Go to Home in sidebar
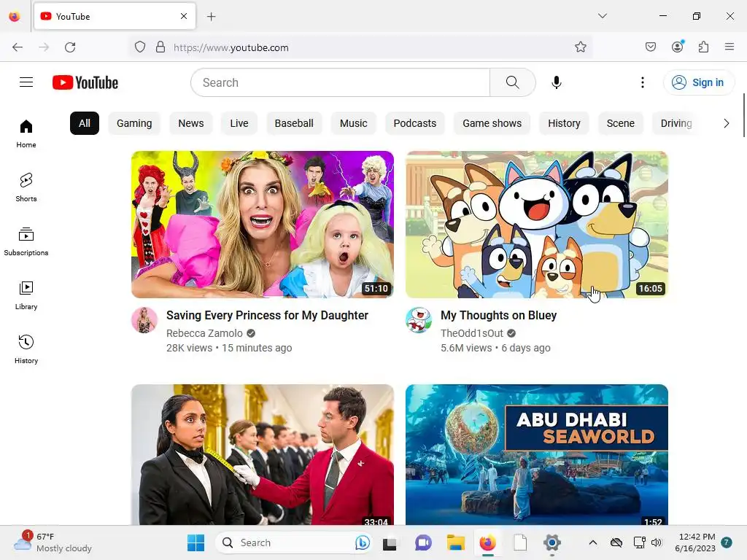The width and height of the screenshot is (747, 560). 26,134
